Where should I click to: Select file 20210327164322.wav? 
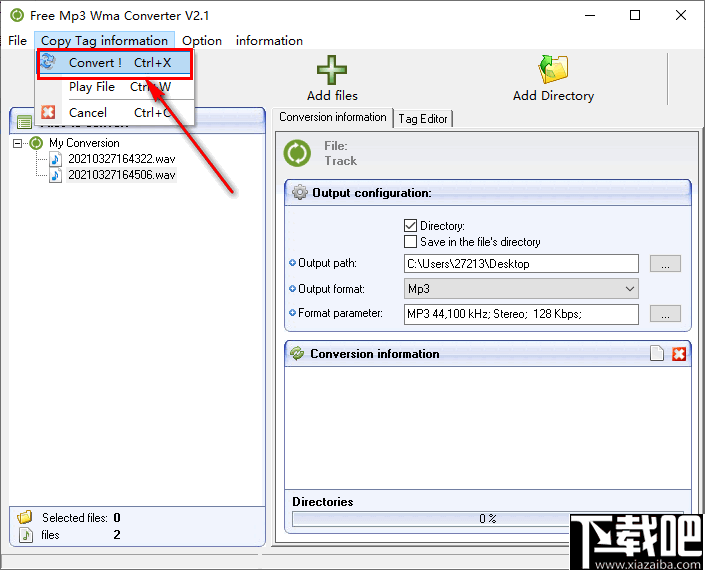coord(121,159)
